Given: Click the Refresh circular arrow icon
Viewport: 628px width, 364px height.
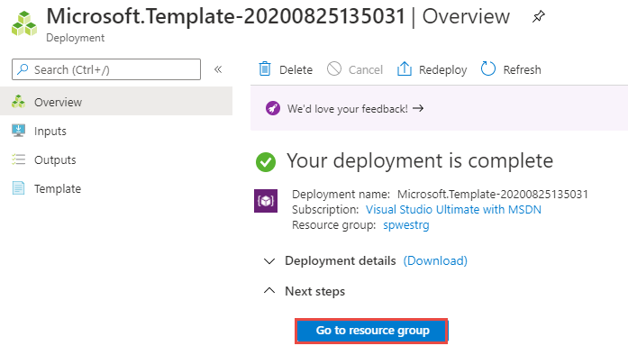Looking at the screenshot, I should 489,69.
